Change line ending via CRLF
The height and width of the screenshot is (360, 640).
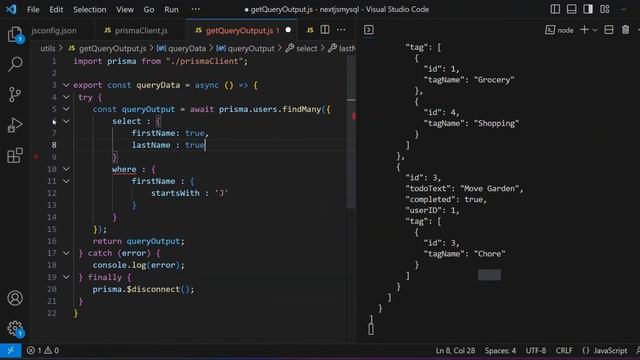(x=564, y=351)
